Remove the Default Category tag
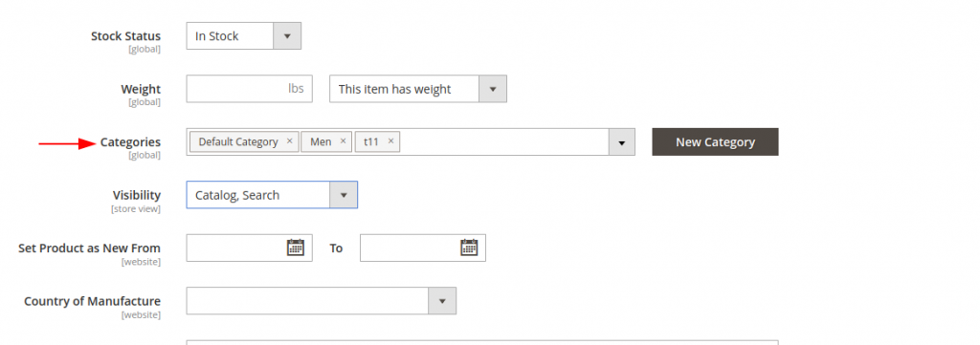This screenshot has width=980, height=345. pyautogui.click(x=289, y=141)
